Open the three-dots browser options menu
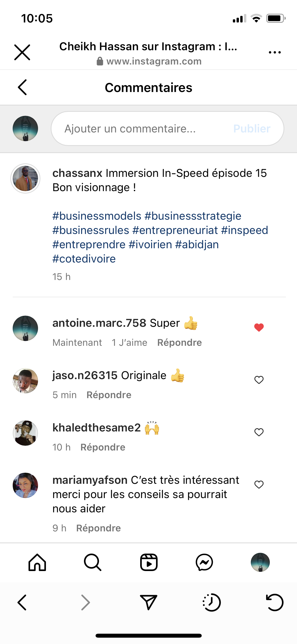 coord(275,52)
